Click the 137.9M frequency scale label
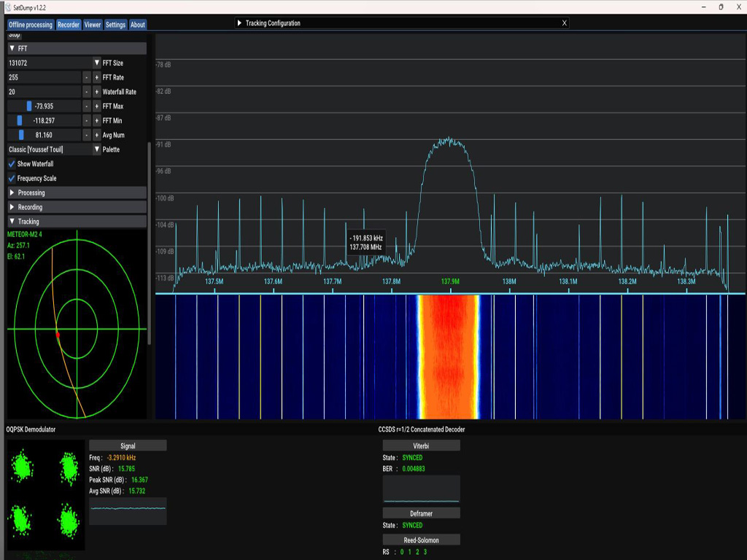Viewport: 747px width, 560px height. click(x=450, y=281)
